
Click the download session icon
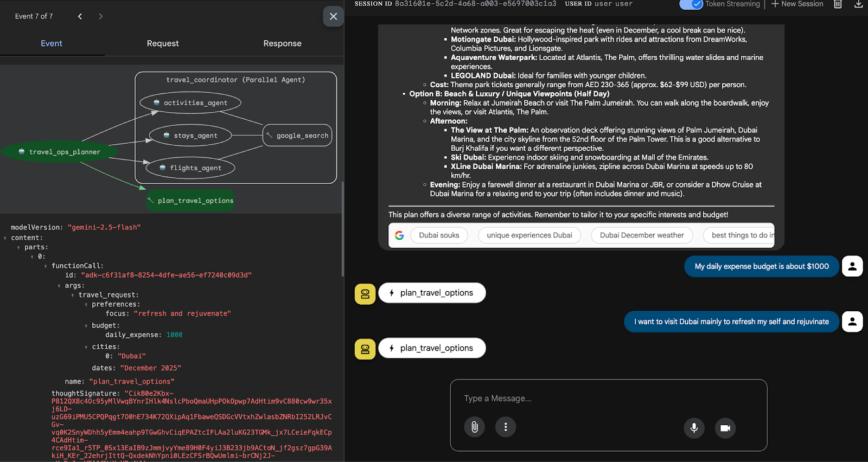858,4
